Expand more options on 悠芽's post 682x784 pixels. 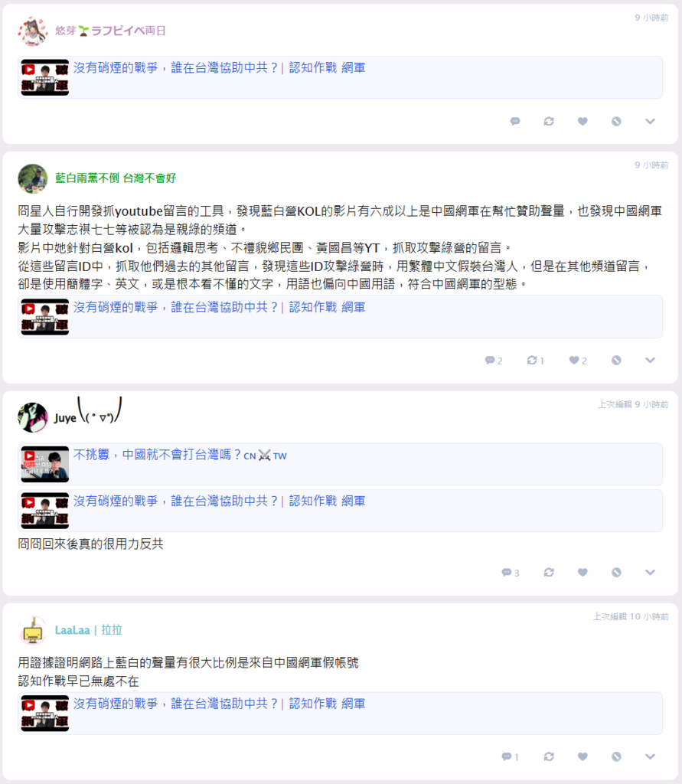pyautogui.click(x=650, y=121)
